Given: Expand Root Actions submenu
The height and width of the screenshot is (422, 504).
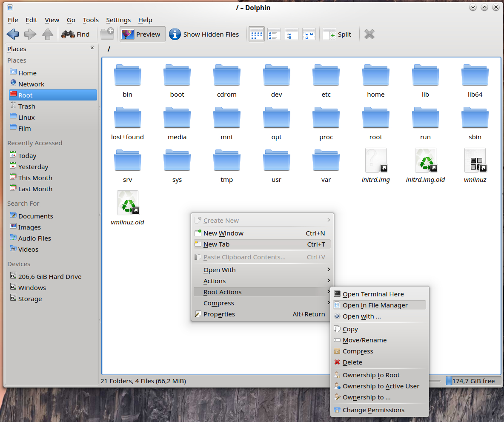Looking at the screenshot, I should pyautogui.click(x=262, y=292).
